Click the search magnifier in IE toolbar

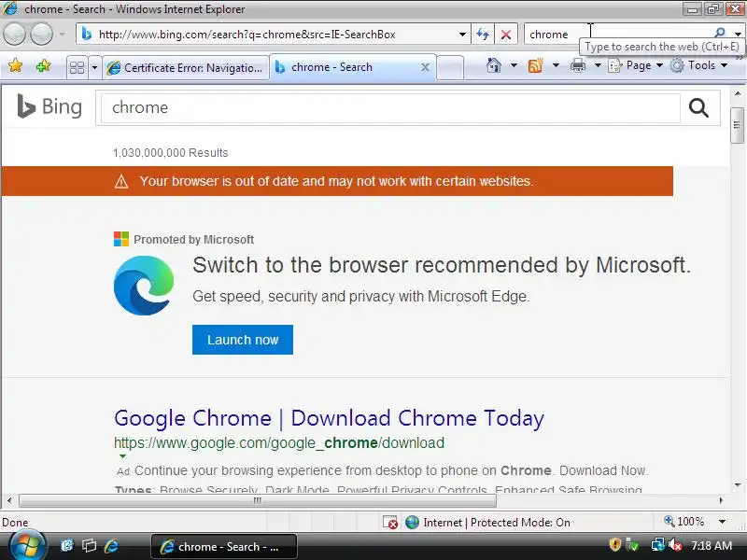(720, 33)
